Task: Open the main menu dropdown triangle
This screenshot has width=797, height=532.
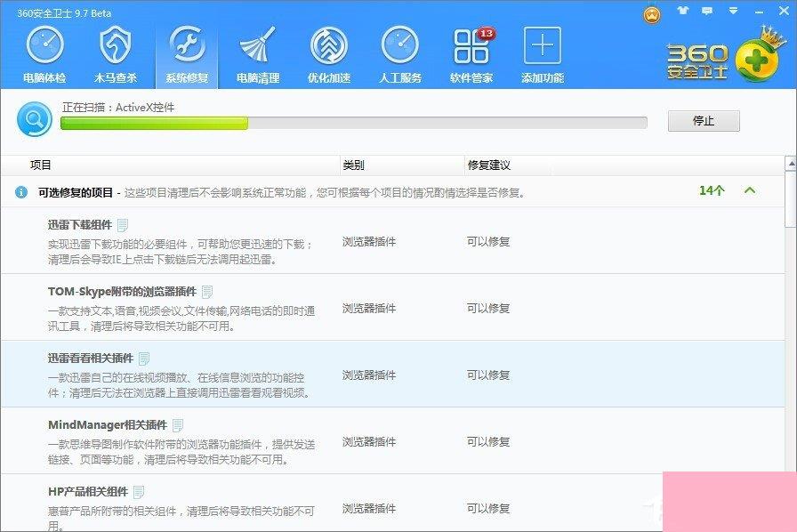Action: point(733,11)
